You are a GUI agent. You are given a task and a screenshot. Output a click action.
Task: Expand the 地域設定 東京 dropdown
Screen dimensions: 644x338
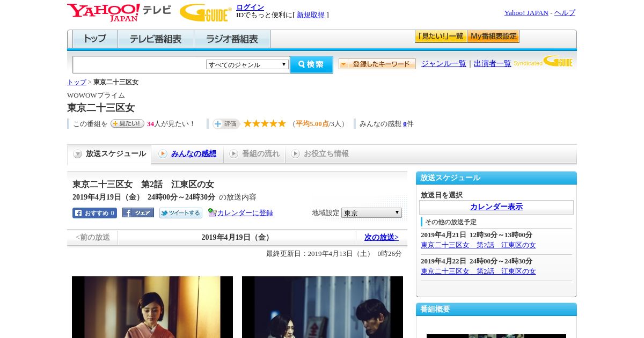[371, 213]
